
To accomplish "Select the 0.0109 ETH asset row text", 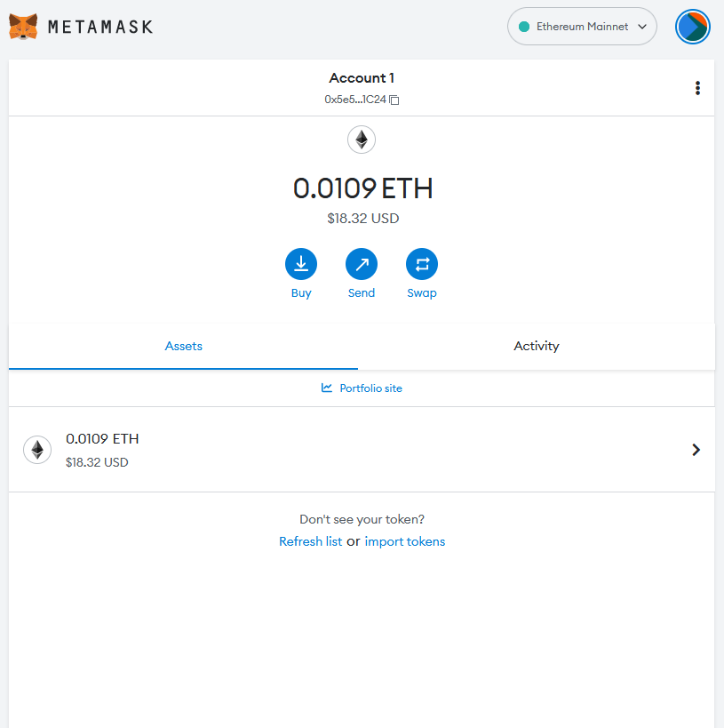I will (x=102, y=439).
